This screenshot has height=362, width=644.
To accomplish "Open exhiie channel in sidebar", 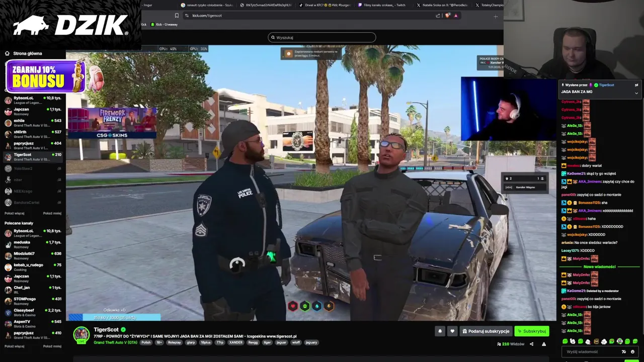I will tap(33, 123).
